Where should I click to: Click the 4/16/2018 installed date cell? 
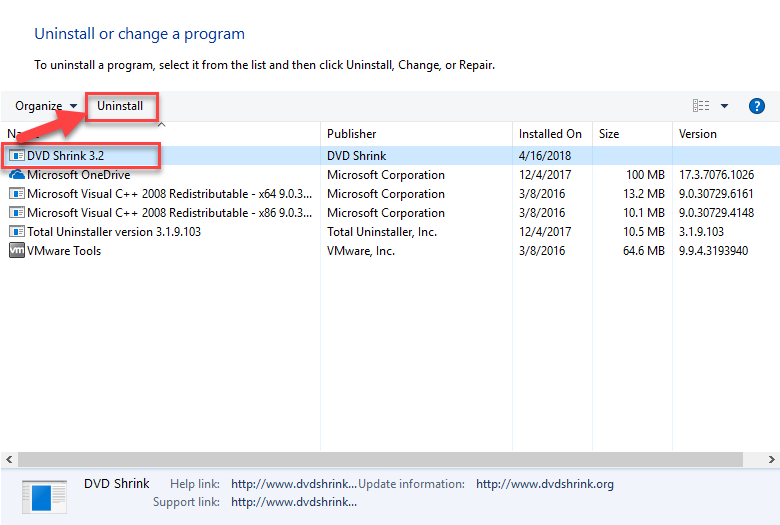545,156
